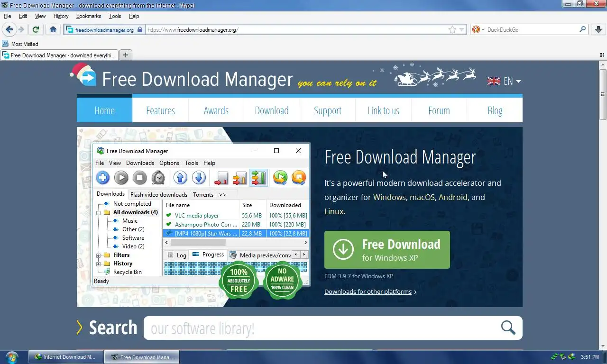The image size is (607, 364).
Task: Bookmark this page with the star icon
Action: tap(452, 29)
